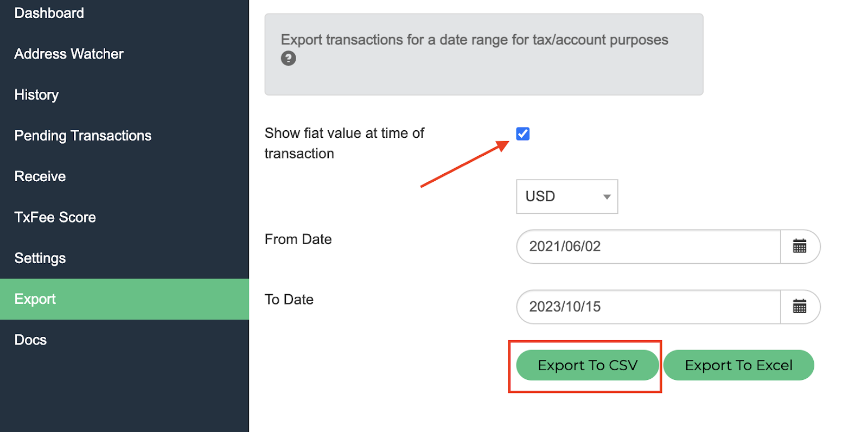Click the From Date field showing 2021/06/02
Viewport: 868px width, 432px height.
coord(648,246)
